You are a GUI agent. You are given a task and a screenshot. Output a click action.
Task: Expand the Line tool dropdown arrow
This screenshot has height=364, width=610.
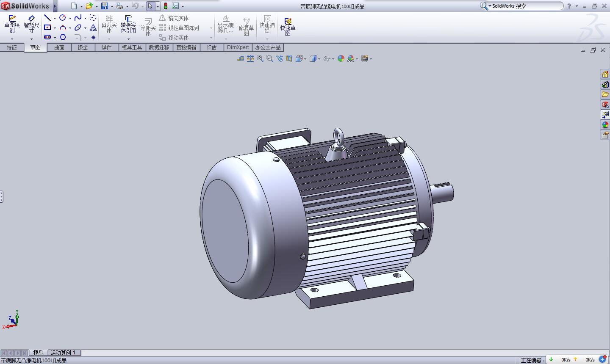click(55, 18)
